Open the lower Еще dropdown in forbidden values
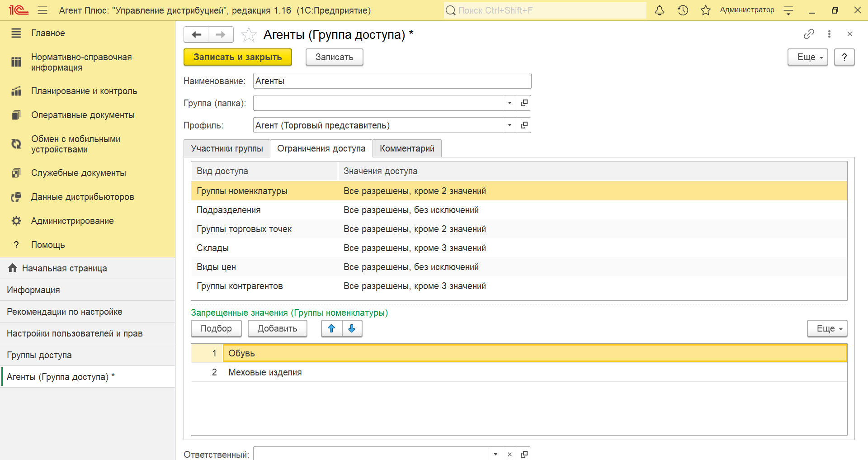 click(827, 328)
